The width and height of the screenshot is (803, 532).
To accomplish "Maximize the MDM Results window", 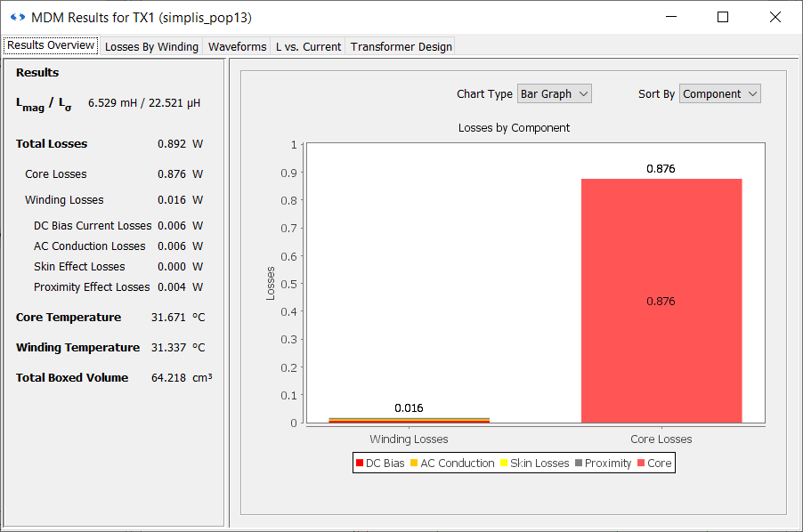I will pos(723,17).
